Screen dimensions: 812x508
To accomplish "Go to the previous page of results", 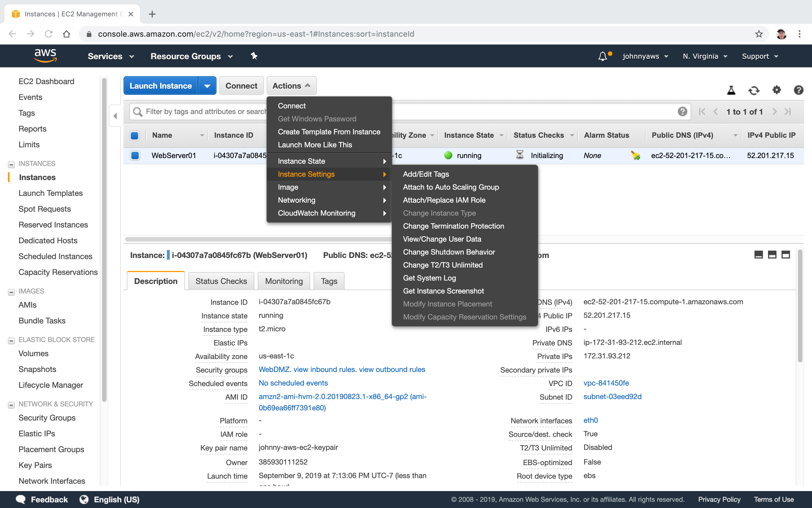I will pos(715,111).
